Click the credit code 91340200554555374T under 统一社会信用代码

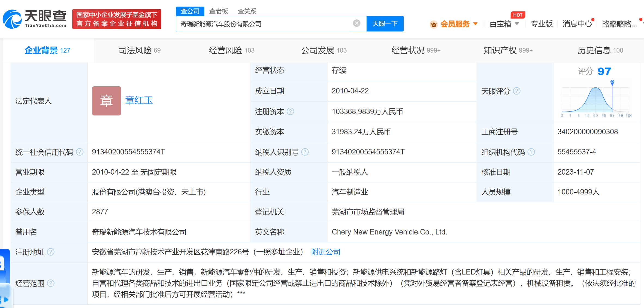128,152
